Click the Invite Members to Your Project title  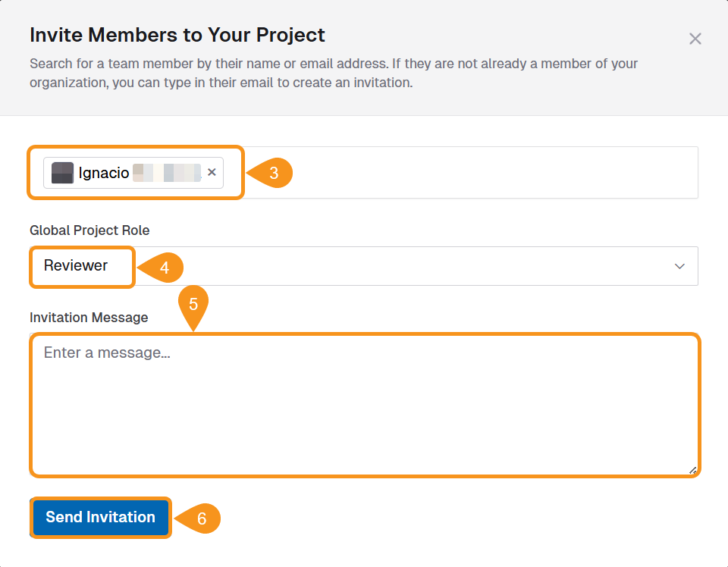point(177,35)
